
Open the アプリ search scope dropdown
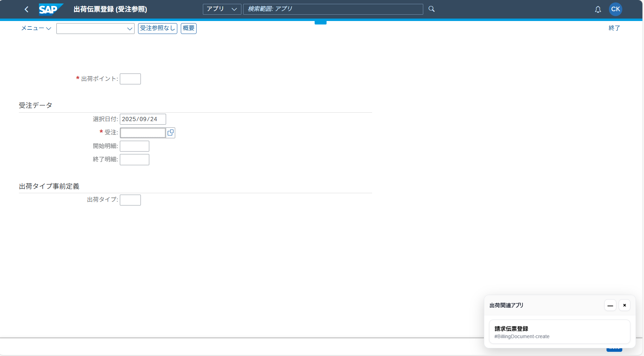point(222,9)
